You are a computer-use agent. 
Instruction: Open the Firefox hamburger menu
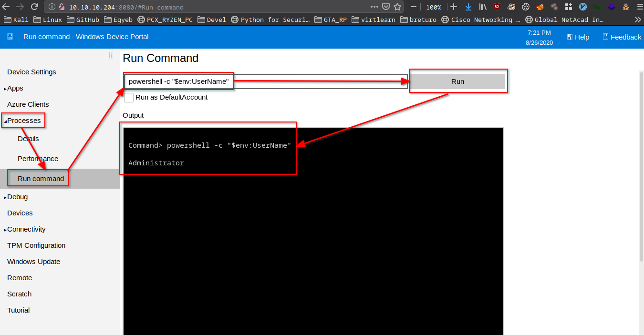638,7
